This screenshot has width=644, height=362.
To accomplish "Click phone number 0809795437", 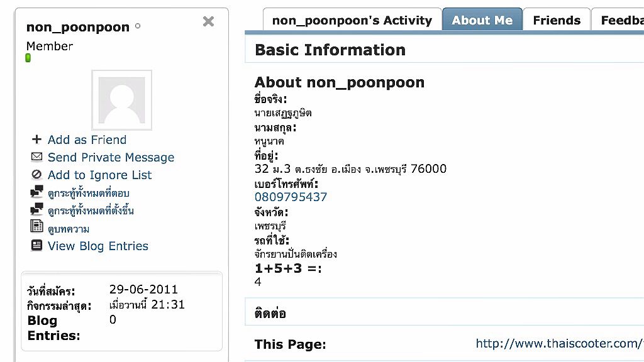I will click(291, 197).
